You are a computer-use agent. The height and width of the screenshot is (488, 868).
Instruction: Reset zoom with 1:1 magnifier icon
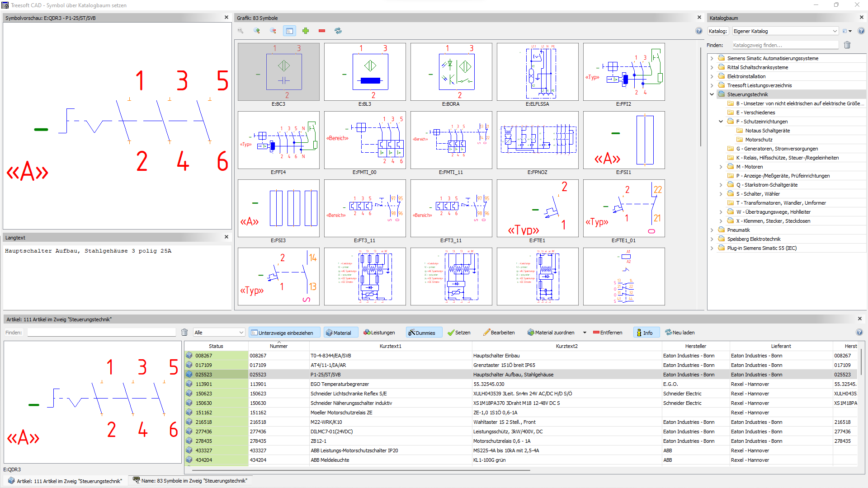(241, 31)
